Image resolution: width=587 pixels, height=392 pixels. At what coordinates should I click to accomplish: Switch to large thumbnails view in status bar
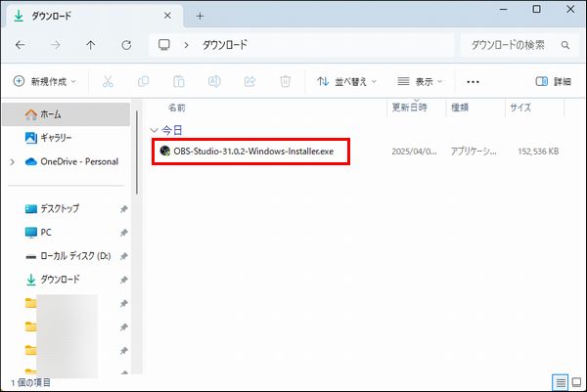pos(576,382)
